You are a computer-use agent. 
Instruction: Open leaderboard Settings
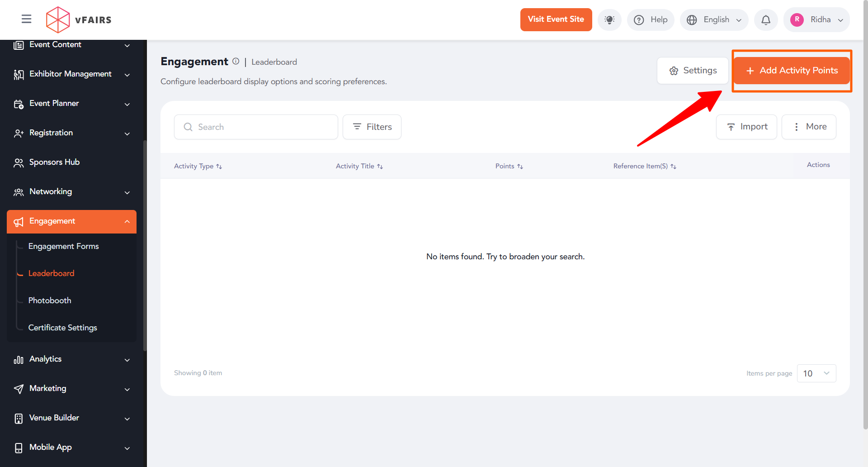(x=693, y=71)
